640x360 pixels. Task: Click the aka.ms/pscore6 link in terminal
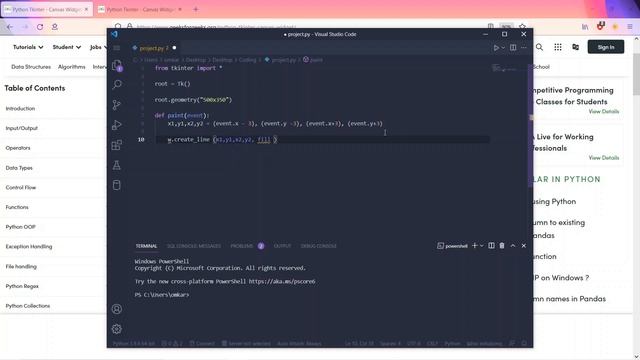tap(282, 282)
